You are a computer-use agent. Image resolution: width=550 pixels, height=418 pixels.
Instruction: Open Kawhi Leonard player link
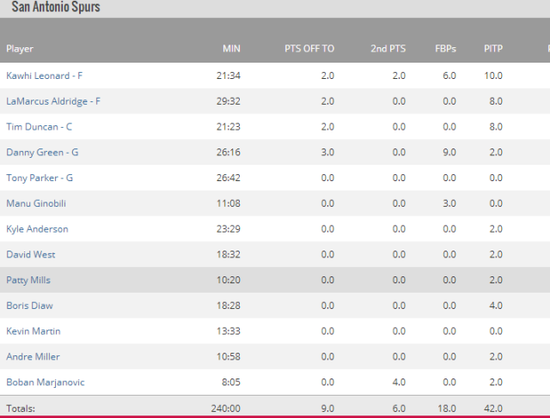click(x=44, y=76)
